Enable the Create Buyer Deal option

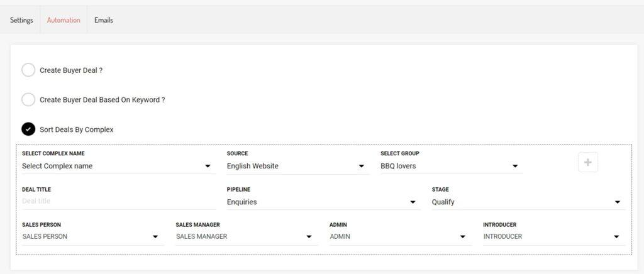pyautogui.click(x=28, y=70)
